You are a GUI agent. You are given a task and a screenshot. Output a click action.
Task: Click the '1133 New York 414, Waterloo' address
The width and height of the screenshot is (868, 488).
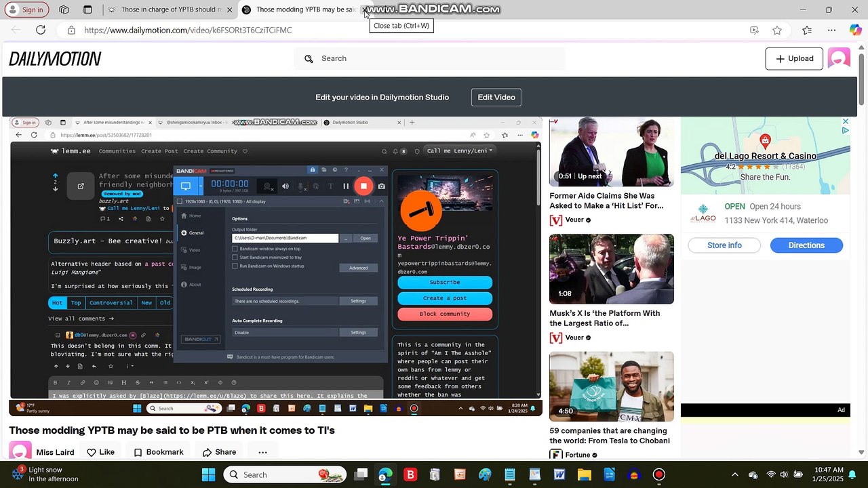point(776,220)
